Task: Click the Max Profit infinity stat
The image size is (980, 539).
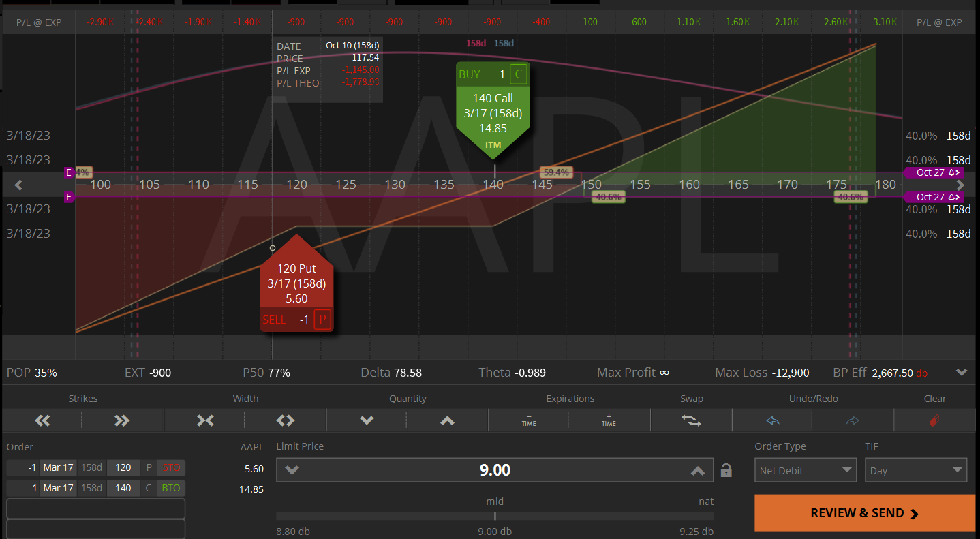Action: click(x=633, y=373)
